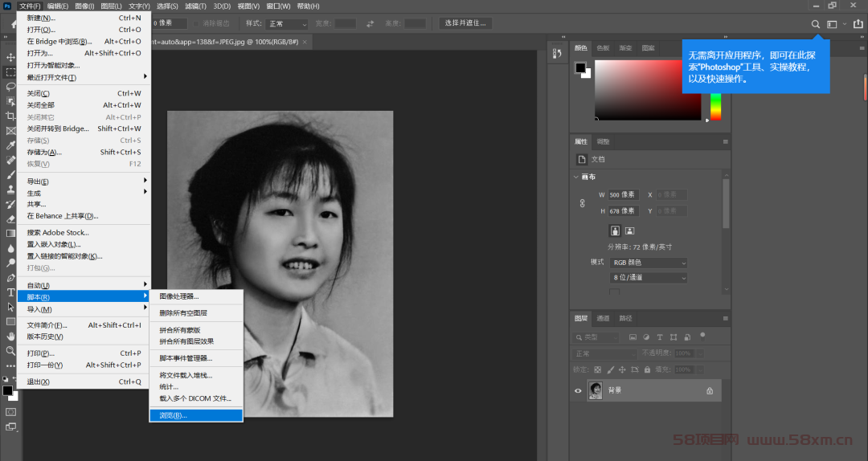
Task: Hide the 背景 layer with eye icon
Action: click(x=578, y=390)
